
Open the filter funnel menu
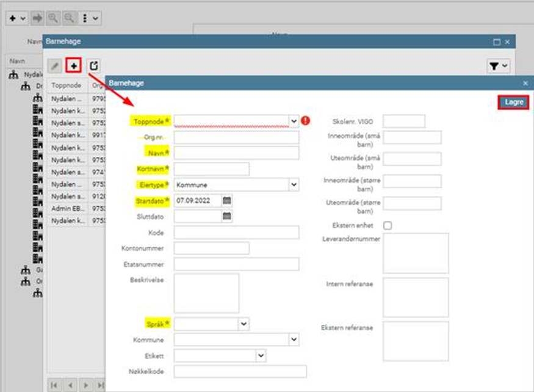coord(498,66)
